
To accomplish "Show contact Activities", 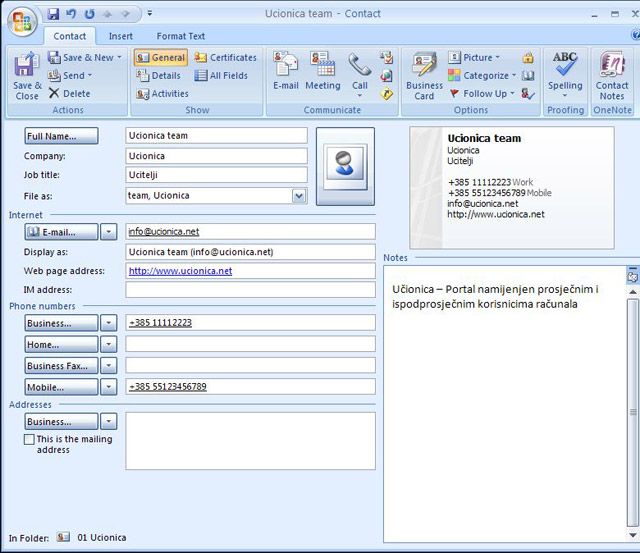I will pyautogui.click(x=162, y=94).
